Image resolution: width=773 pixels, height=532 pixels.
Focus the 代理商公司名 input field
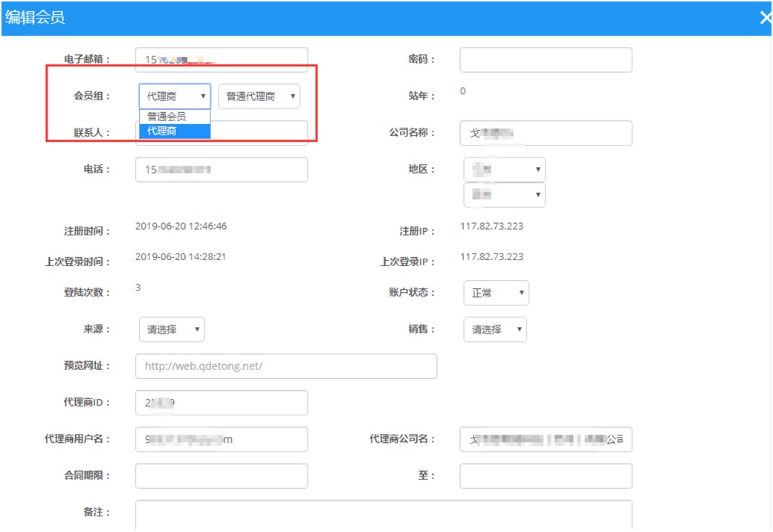[x=546, y=439]
